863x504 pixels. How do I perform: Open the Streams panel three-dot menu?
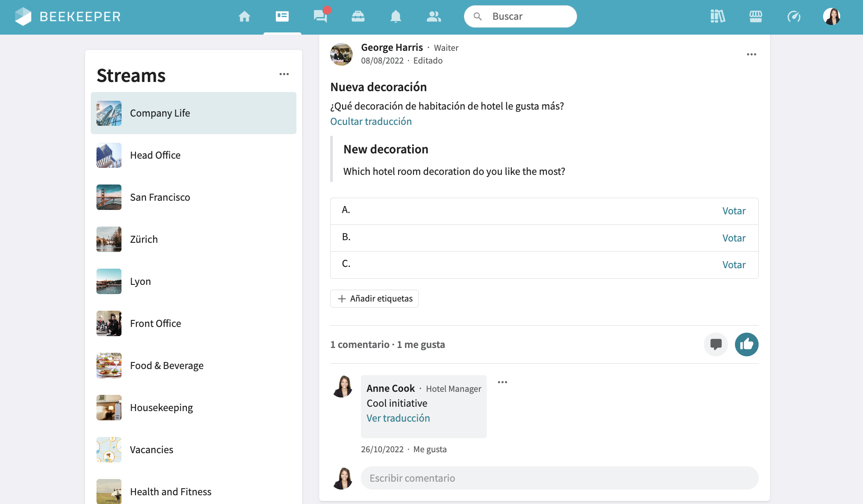[284, 74]
